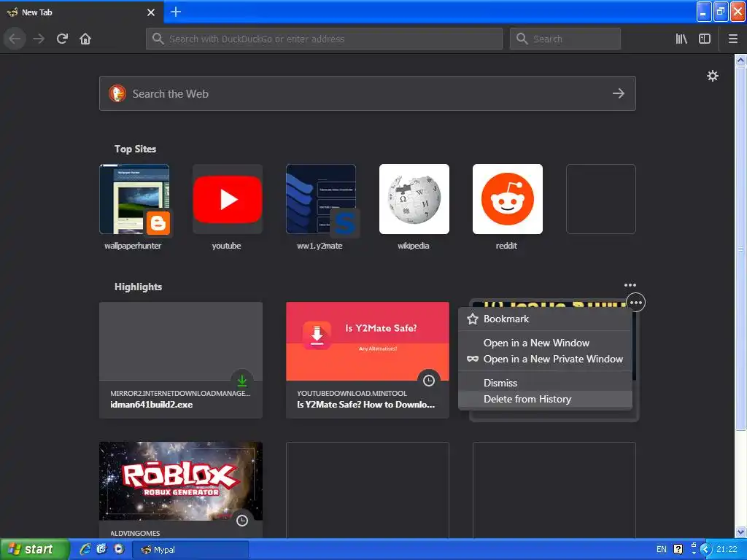Click the EN language indicator
The height and width of the screenshot is (560, 747).
point(661,550)
